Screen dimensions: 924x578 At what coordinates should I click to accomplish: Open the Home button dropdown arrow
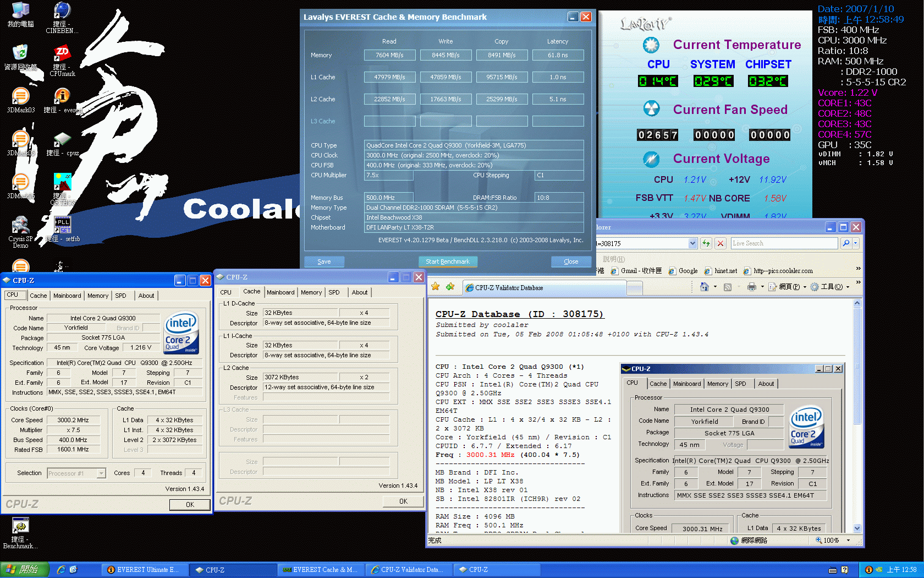tap(715, 287)
